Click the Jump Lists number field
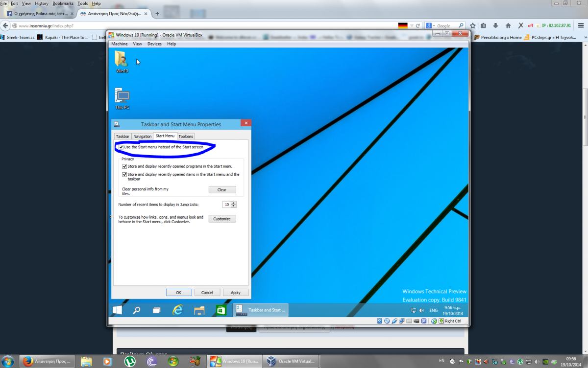The height and width of the screenshot is (368, 588). tap(226, 205)
